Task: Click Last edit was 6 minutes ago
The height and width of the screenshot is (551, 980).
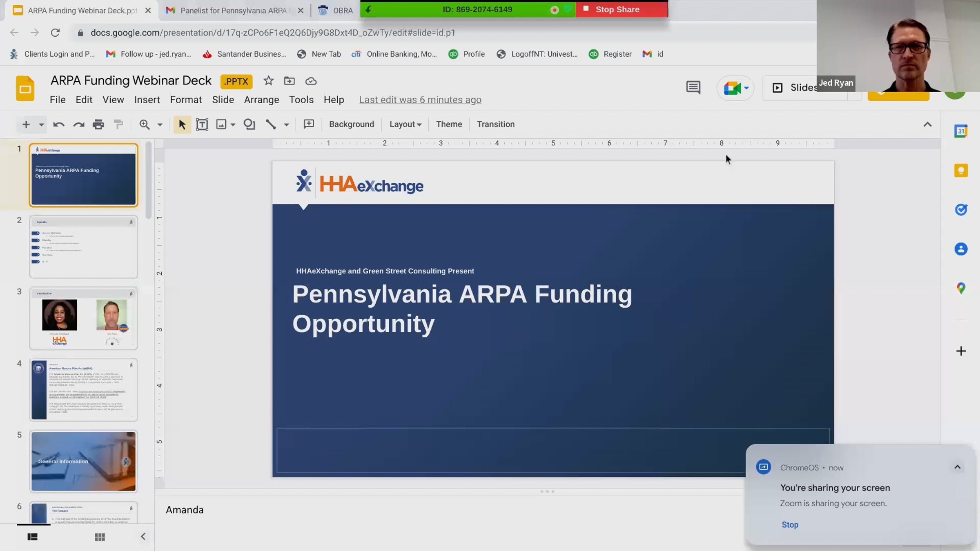Action: pyautogui.click(x=420, y=100)
